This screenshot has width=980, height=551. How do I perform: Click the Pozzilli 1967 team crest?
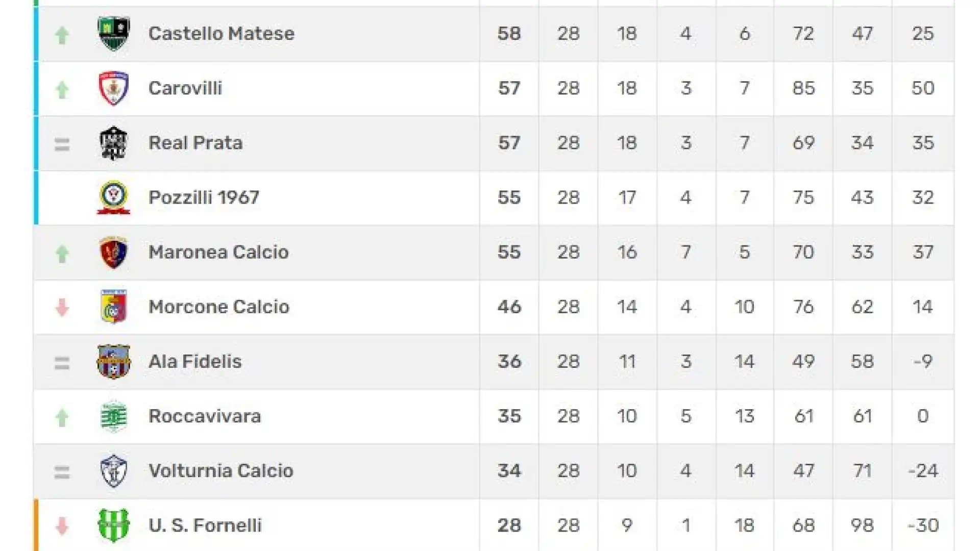[113, 197]
